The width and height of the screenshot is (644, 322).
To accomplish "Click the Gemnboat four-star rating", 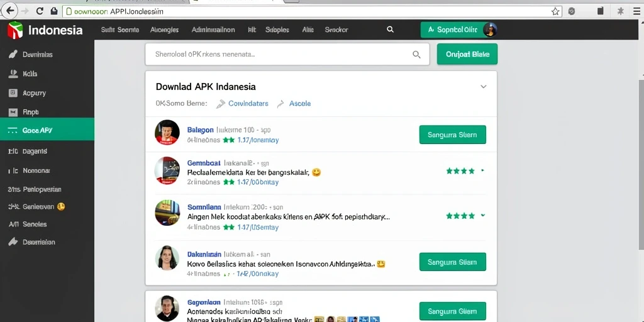I will click(x=460, y=170).
